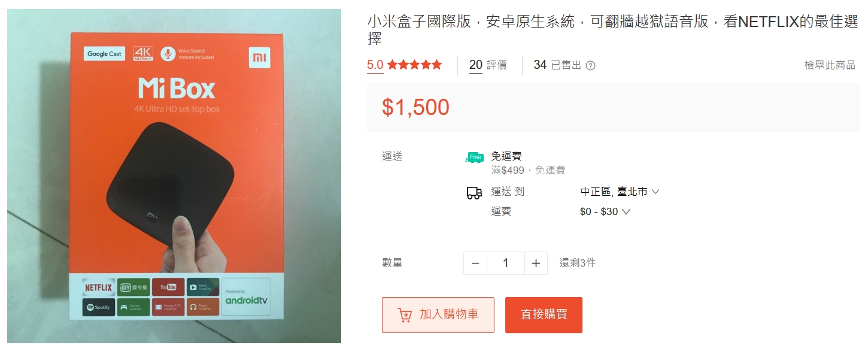868x345 pixels.
Task: Click the quantity input field
Action: [x=505, y=264]
